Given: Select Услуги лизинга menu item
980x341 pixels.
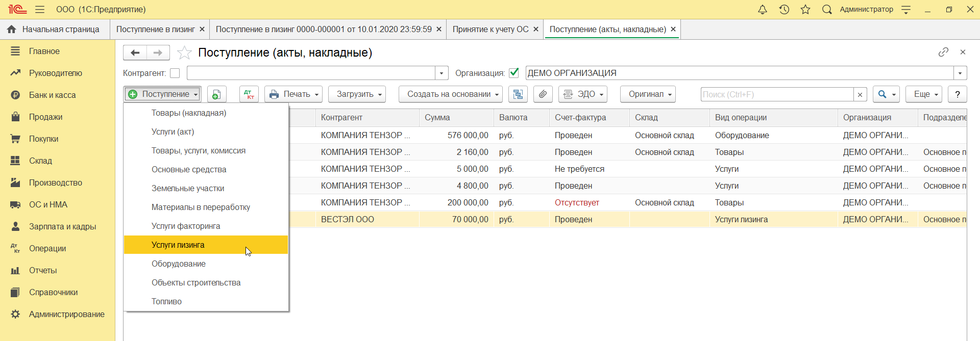Looking at the screenshot, I should coord(178,245).
